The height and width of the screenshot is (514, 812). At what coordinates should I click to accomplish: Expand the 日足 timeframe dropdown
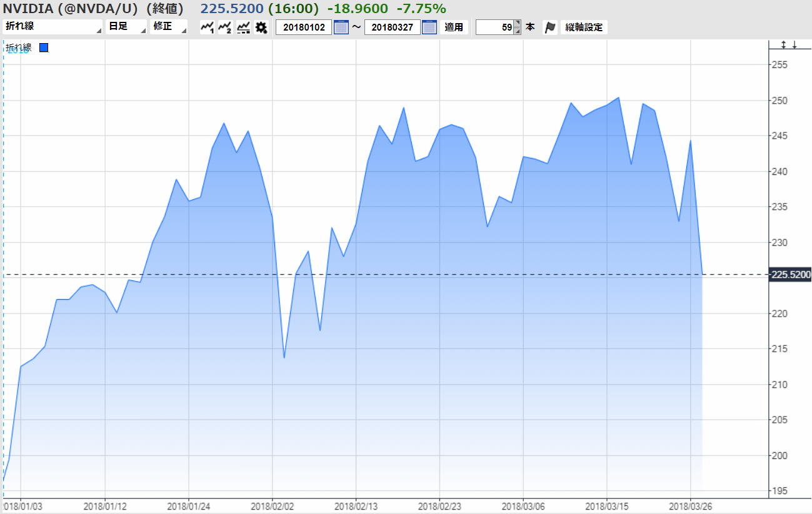coord(126,27)
